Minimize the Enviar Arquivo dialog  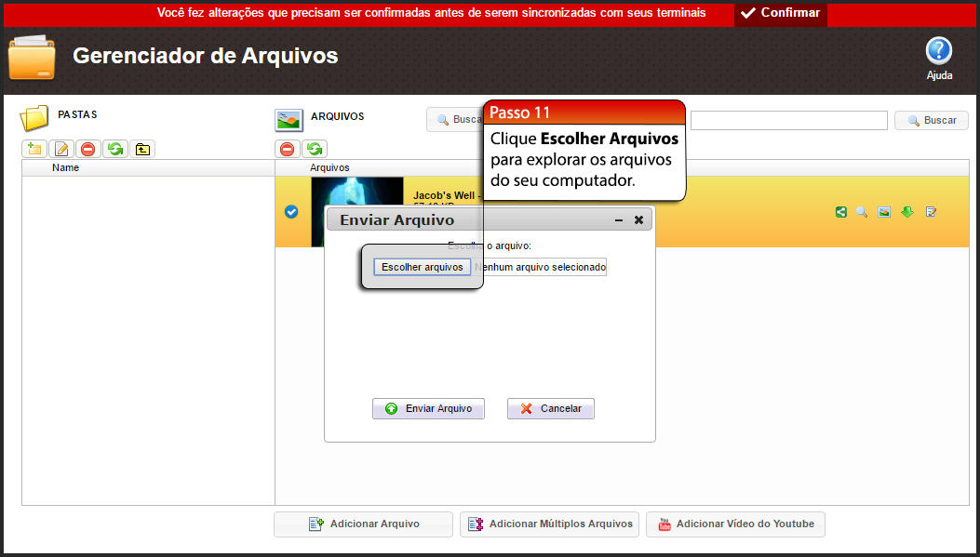(x=618, y=219)
